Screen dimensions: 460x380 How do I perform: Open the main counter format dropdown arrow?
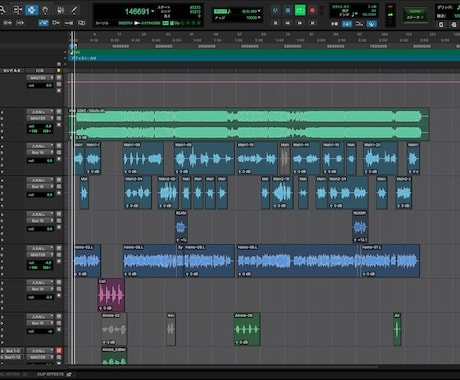[x=153, y=11]
